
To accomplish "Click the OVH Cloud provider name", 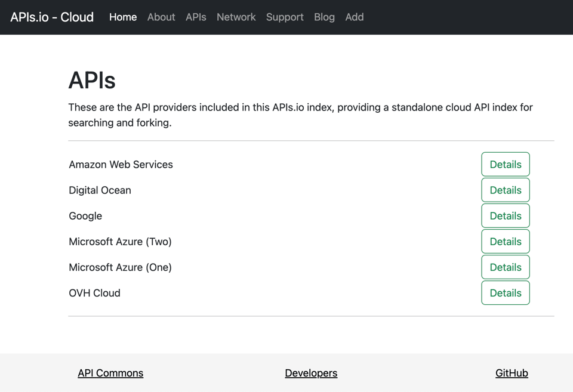I will click(x=94, y=293).
